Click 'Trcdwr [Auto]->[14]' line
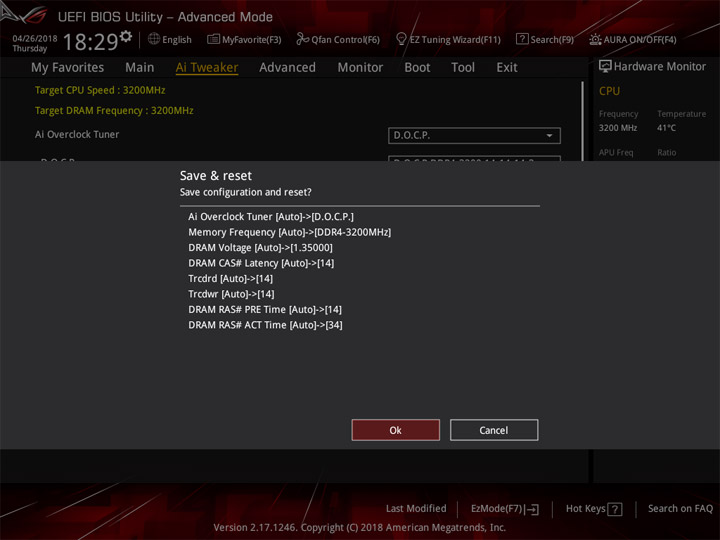This screenshot has height=540, width=720. [x=231, y=294]
